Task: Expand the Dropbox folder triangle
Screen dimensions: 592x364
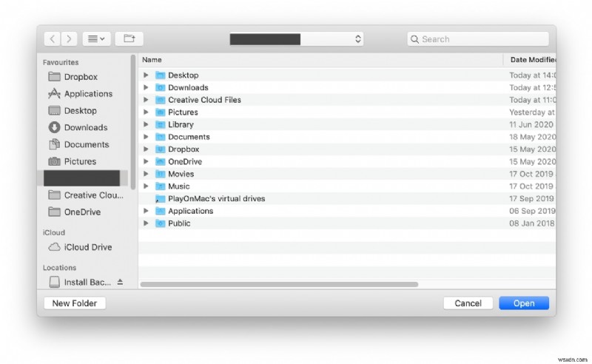Action: point(146,149)
